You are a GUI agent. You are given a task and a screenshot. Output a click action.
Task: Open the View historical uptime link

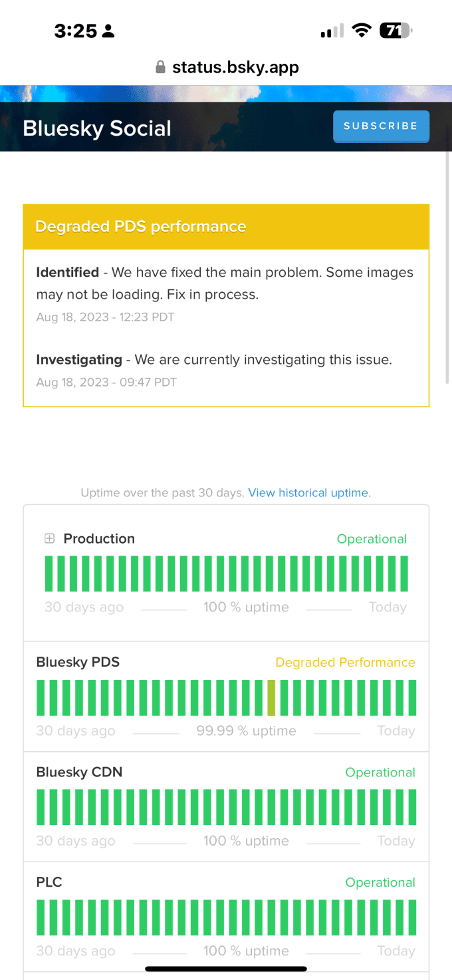click(x=309, y=493)
